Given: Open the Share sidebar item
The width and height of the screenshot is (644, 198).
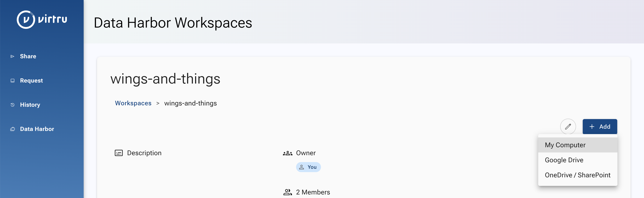Looking at the screenshot, I should coord(28,56).
